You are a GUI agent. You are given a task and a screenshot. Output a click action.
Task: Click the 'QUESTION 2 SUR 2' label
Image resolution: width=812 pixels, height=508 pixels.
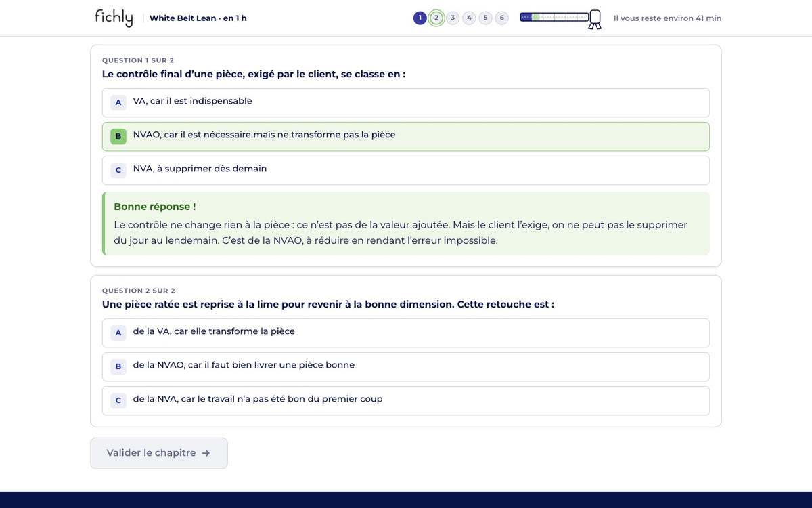coord(139,291)
